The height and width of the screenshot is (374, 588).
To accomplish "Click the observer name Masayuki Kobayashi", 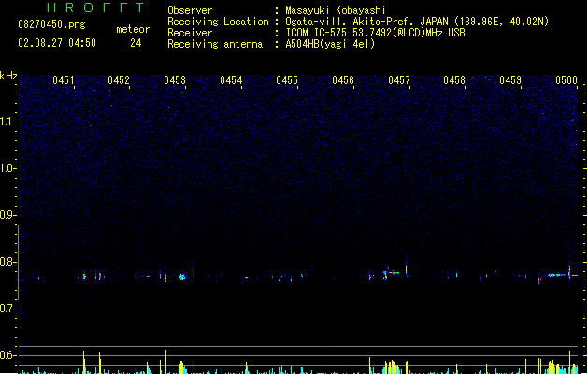I will point(336,10).
